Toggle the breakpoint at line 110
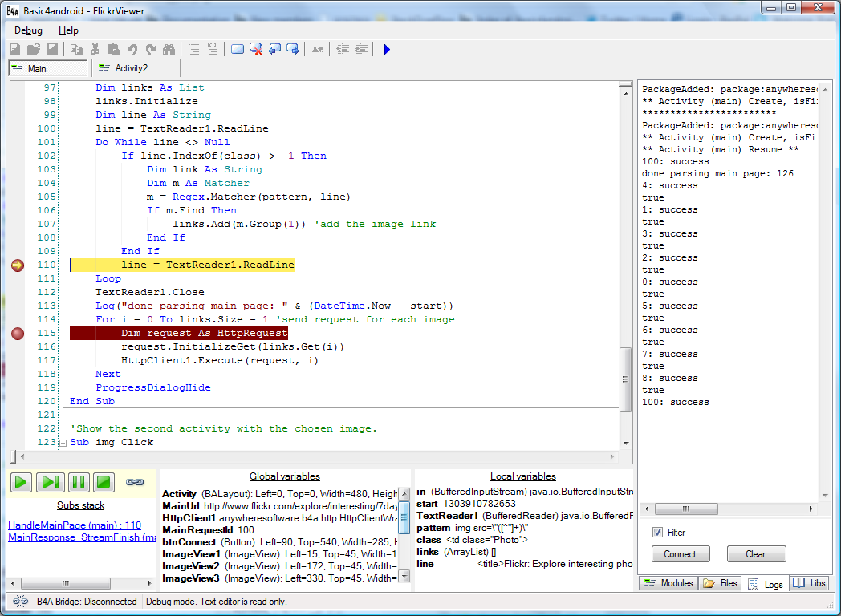This screenshot has height=616, width=841. coord(17,265)
